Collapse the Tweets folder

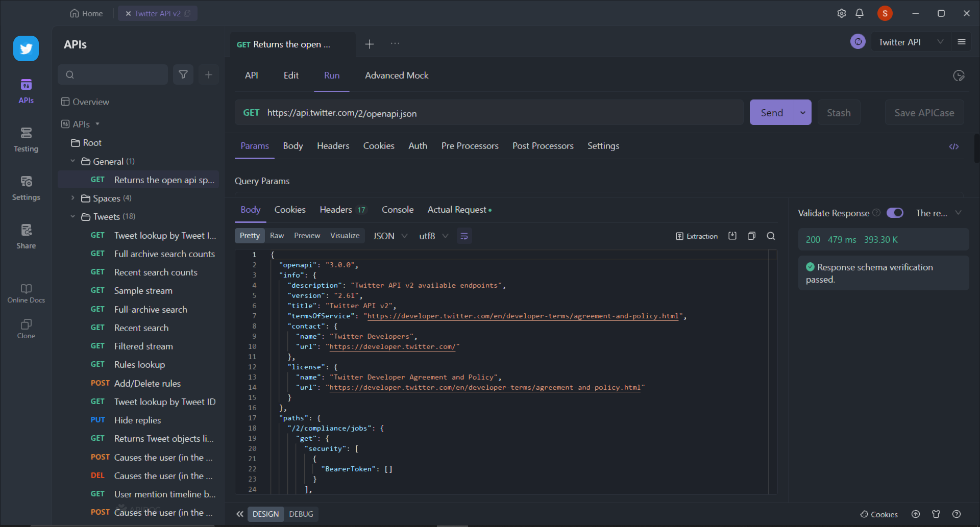tap(72, 216)
